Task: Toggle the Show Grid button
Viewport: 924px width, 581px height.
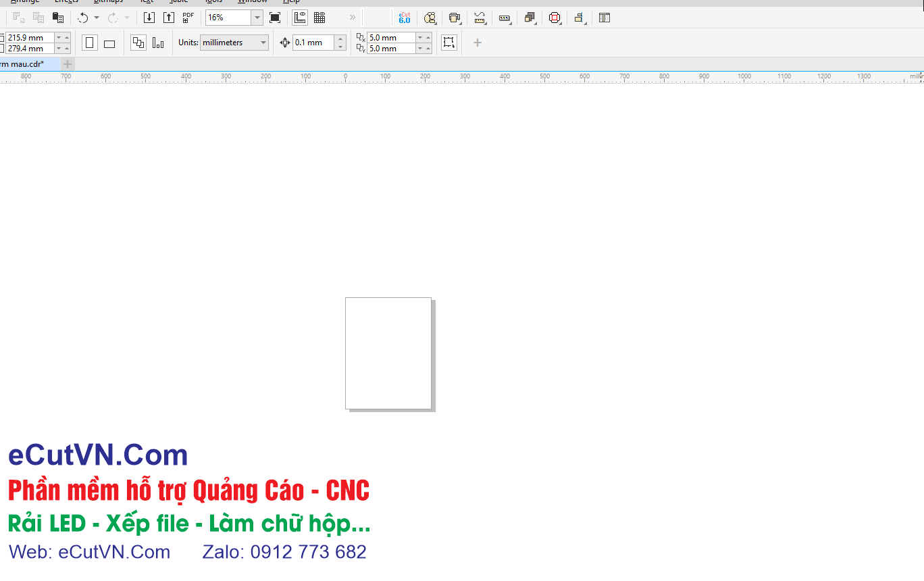Action: tap(319, 18)
